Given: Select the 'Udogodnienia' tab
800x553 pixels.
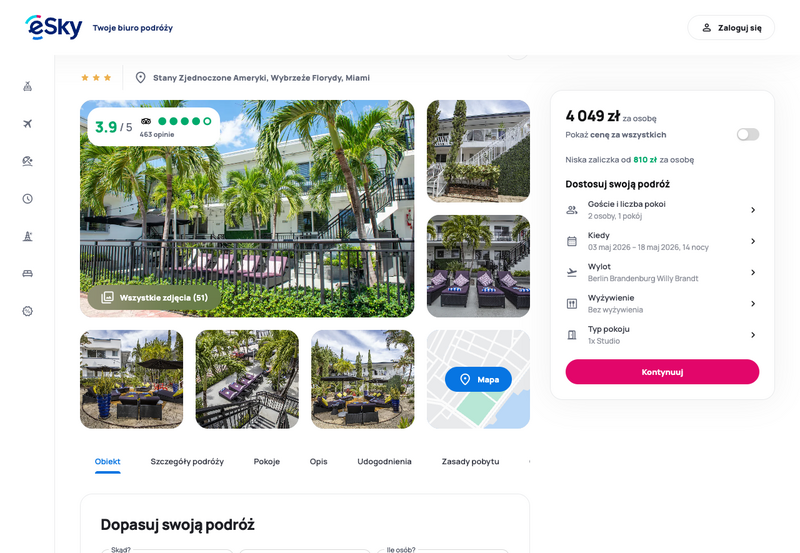Looking at the screenshot, I should click(384, 461).
